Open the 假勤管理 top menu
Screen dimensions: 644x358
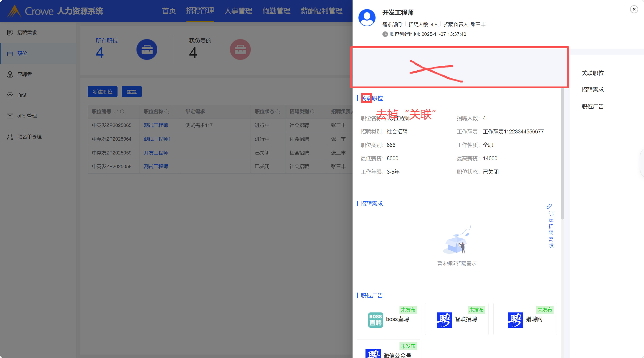point(276,11)
